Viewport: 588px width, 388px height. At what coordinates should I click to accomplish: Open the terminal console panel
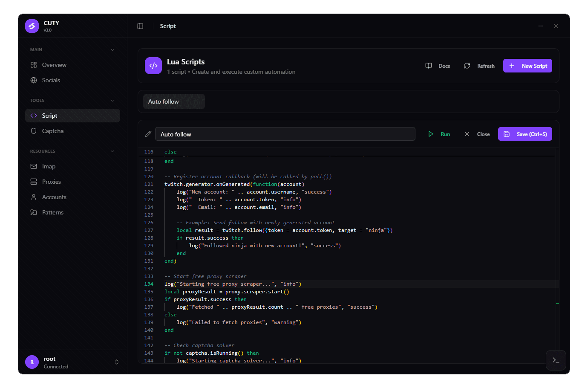click(x=556, y=360)
